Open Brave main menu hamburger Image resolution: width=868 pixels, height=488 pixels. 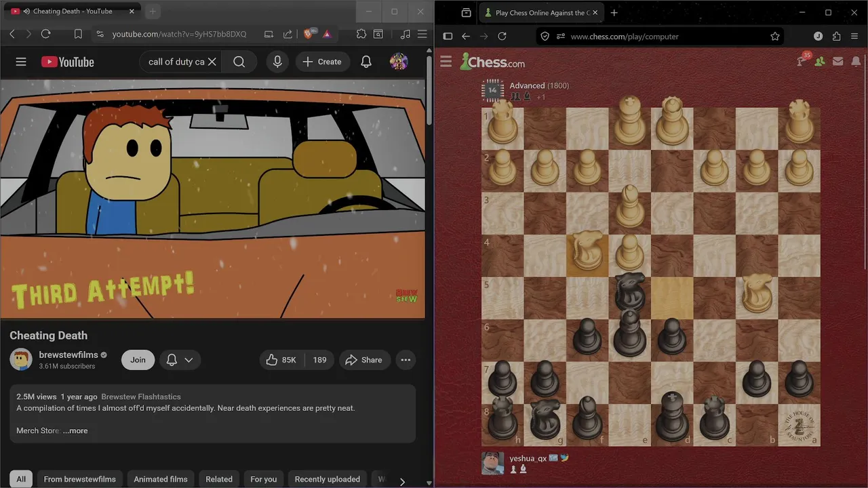(422, 34)
